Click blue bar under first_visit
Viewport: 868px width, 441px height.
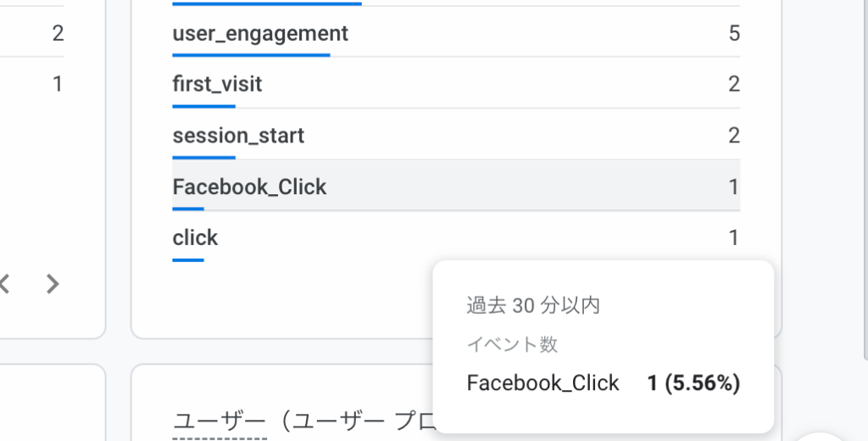coord(203,106)
